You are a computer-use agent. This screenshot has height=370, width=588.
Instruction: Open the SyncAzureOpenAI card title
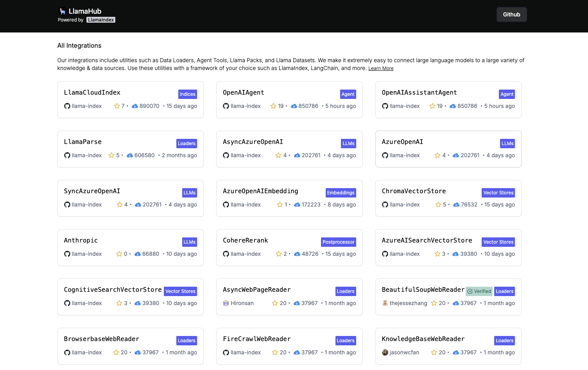92,191
